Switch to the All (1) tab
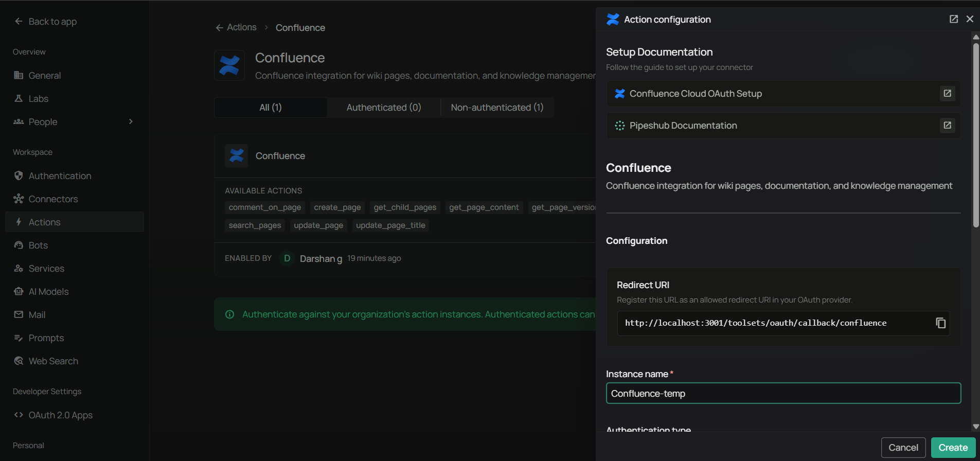The image size is (980, 461). pos(271,108)
